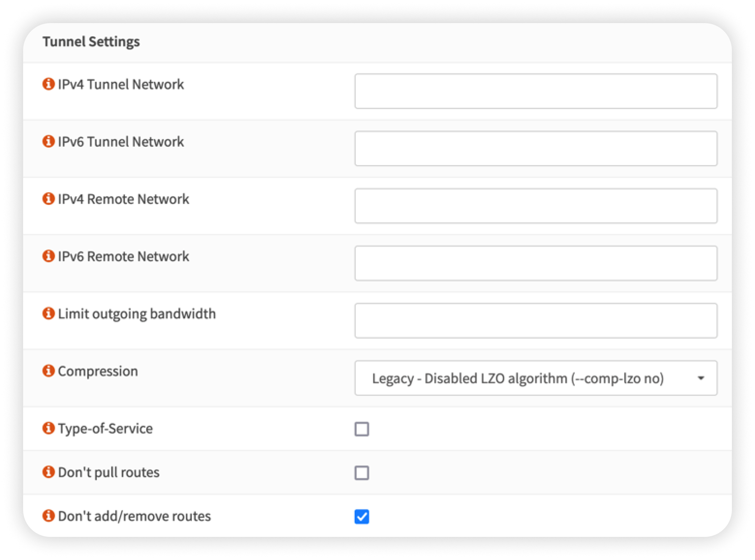Click the Compression dropdown arrow
This screenshot has height=560, width=755.
(701, 378)
